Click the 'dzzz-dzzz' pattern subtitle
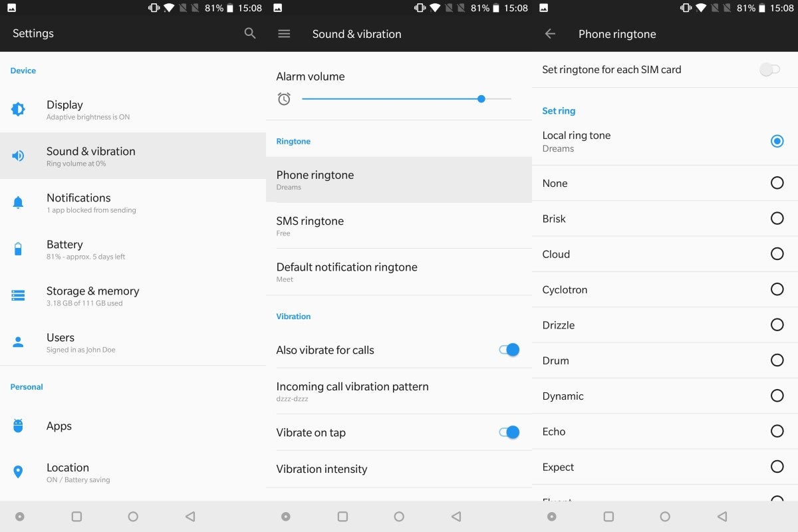 click(x=292, y=399)
